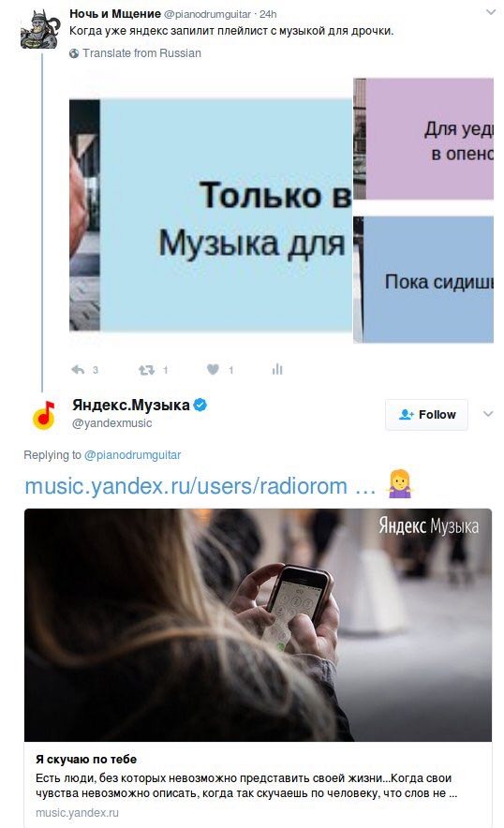Image resolution: width=504 pixels, height=828 pixels.
Task: Click the globe icon beside Translate from Russian
Action: click(75, 53)
